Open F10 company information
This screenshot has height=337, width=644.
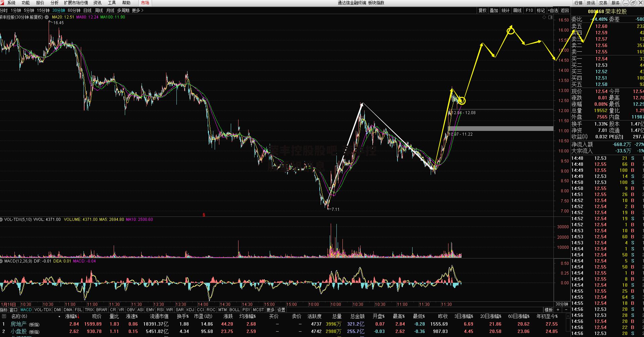tap(529, 10)
